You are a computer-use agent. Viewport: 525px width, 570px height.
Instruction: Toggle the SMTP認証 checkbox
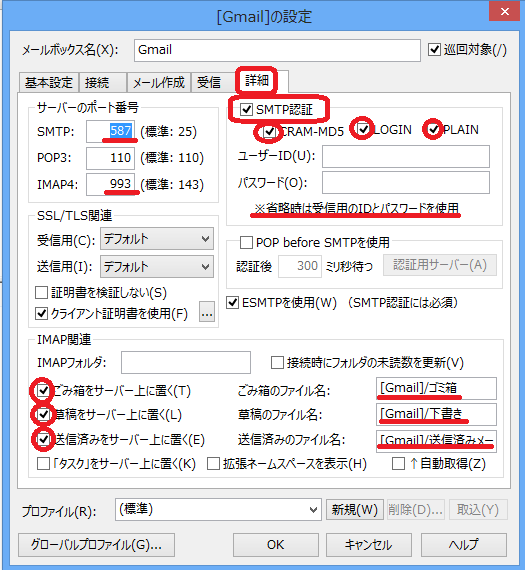click(x=247, y=109)
